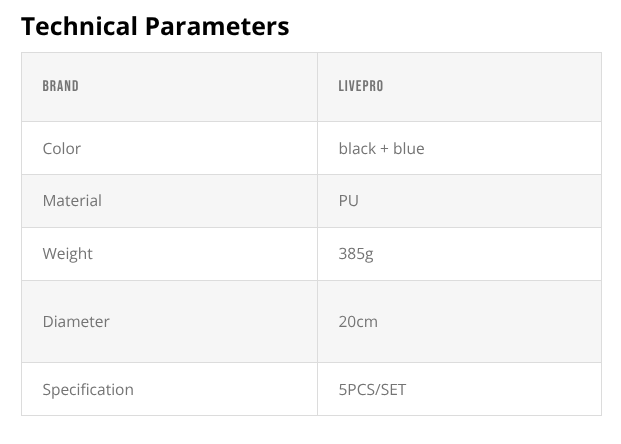Click the digits 385 in weight value
Image resolution: width=621 pixels, height=444 pixels.
(351, 253)
